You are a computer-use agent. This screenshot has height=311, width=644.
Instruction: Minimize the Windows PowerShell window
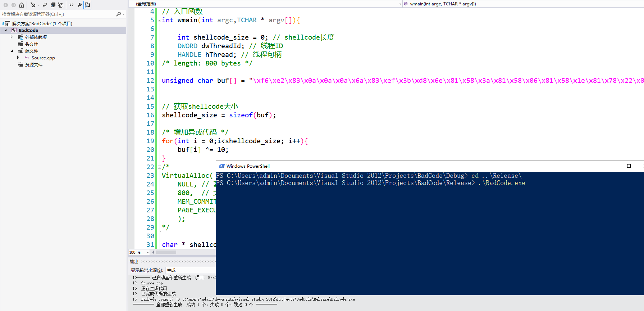[x=613, y=166]
